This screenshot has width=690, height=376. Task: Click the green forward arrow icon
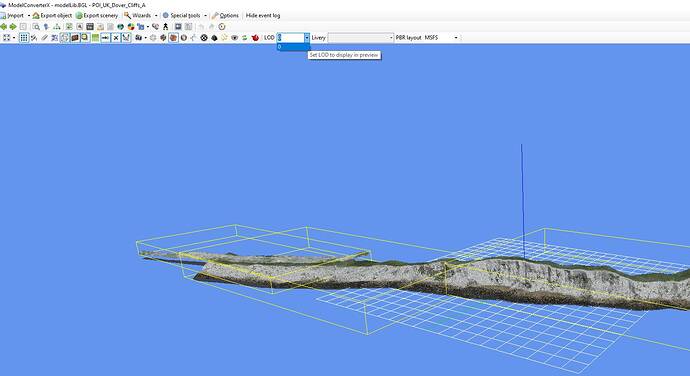pyautogui.click(x=13, y=27)
